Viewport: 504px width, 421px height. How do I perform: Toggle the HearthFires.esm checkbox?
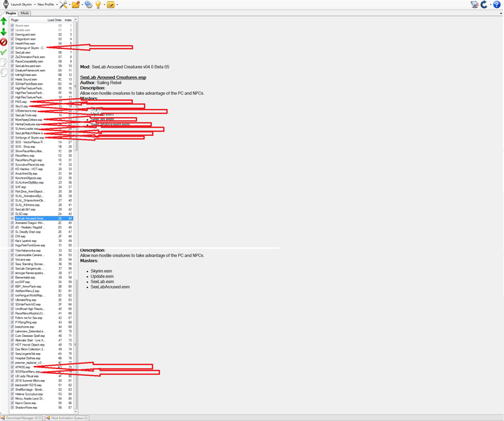12,44
